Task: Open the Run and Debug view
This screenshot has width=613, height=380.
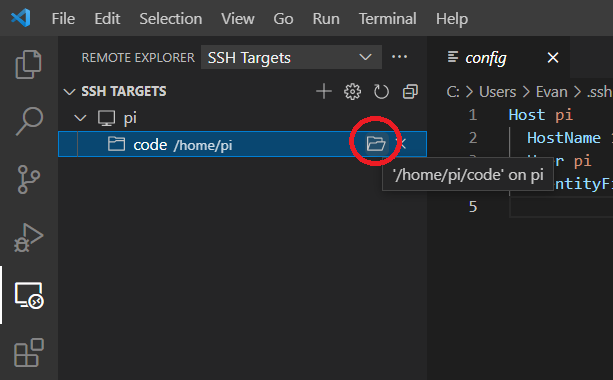Action: pos(29,237)
